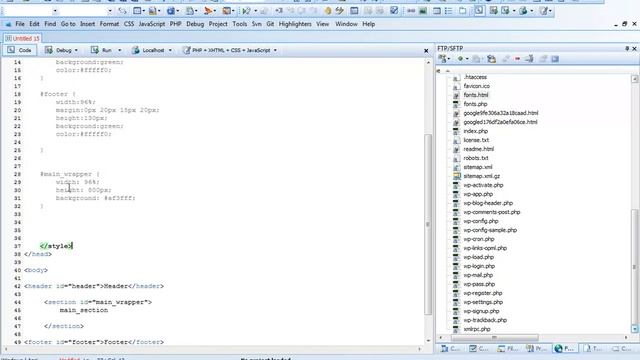The width and height of the screenshot is (640, 360).
Task: Click the green refresh icon in FTP panel
Action: click(x=461, y=59)
